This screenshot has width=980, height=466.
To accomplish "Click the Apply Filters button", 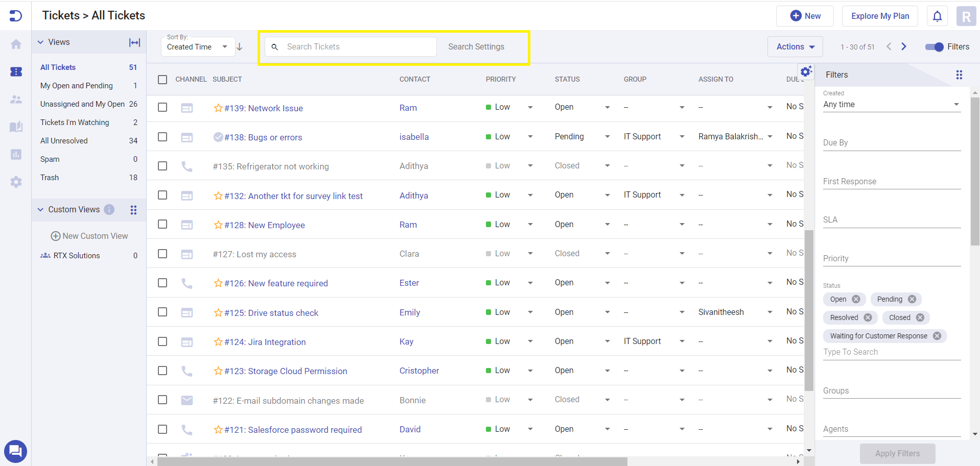I will [897, 453].
